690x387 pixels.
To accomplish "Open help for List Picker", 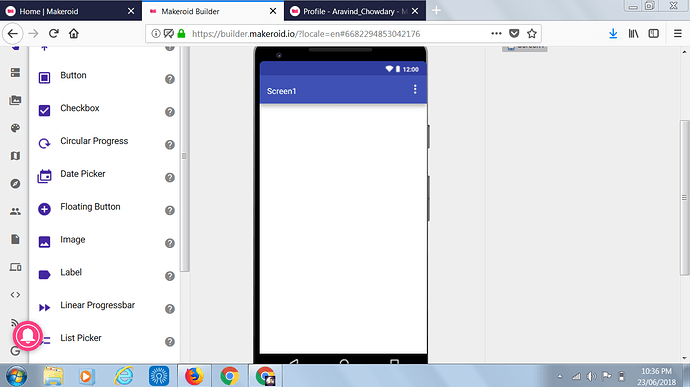I will click(170, 342).
